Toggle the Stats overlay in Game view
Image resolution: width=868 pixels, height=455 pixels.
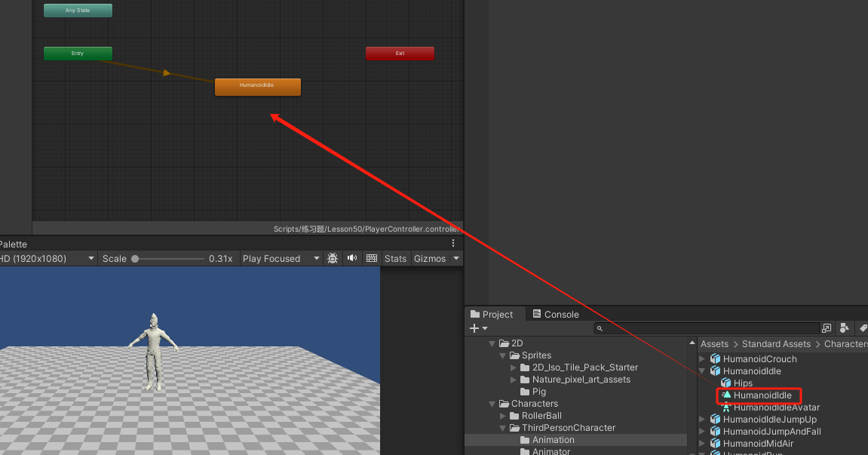click(395, 258)
